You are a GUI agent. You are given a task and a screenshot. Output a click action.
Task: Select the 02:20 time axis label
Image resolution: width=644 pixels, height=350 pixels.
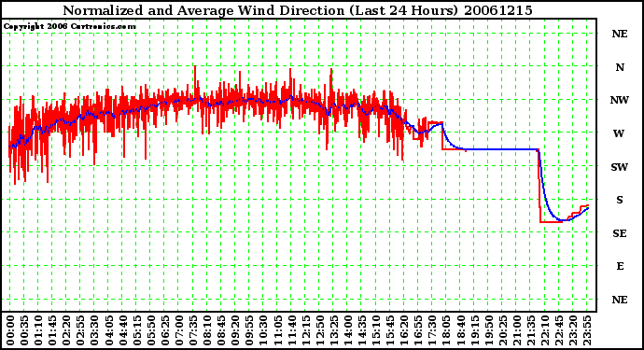click(66, 330)
